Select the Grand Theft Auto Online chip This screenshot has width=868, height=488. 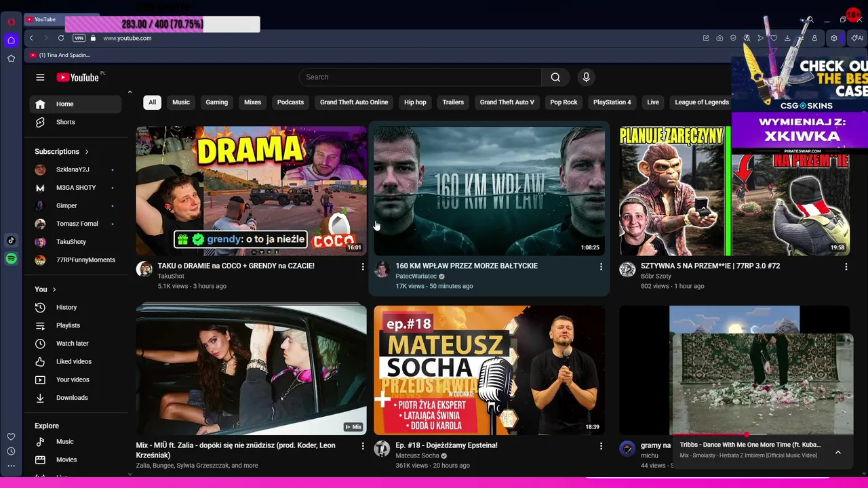click(354, 102)
